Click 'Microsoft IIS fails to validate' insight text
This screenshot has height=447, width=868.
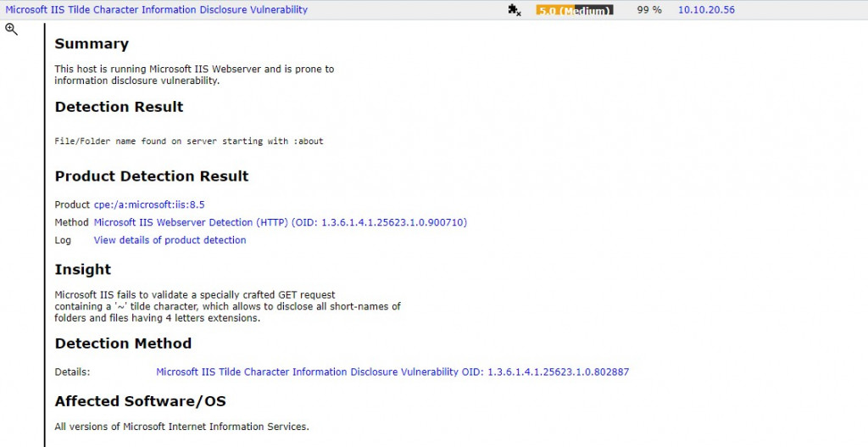click(x=227, y=306)
